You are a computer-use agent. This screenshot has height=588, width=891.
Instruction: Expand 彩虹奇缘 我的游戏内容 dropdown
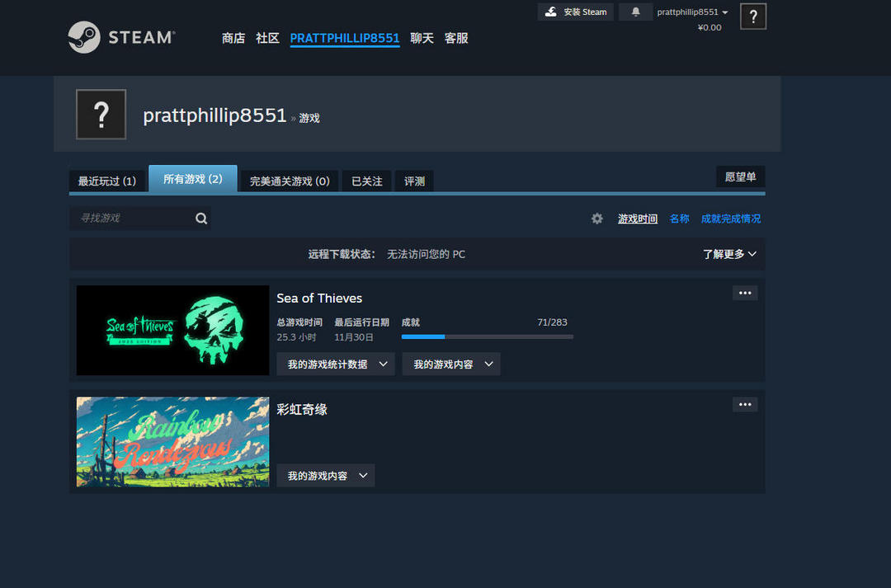coord(325,475)
